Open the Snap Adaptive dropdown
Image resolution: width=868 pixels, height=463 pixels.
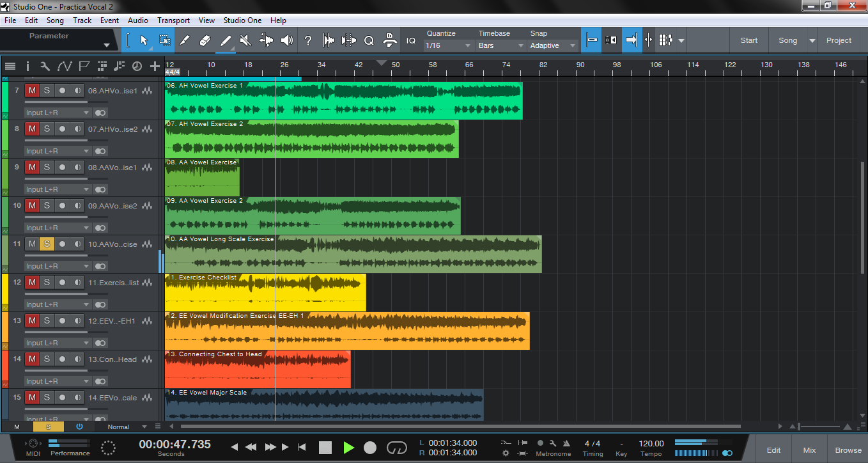[553, 45]
